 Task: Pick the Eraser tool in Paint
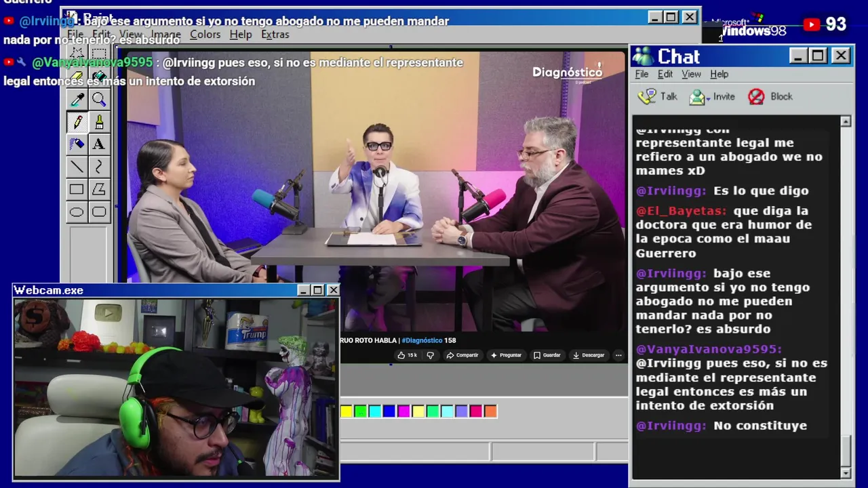[x=77, y=77]
